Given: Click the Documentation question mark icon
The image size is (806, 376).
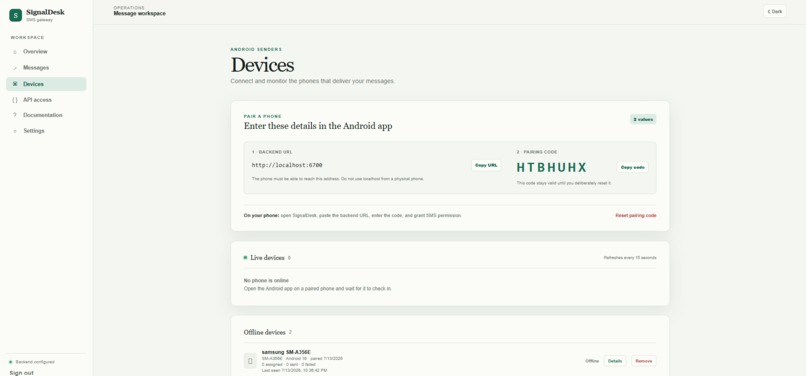Looking at the screenshot, I should pyautogui.click(x=14, y=115).
